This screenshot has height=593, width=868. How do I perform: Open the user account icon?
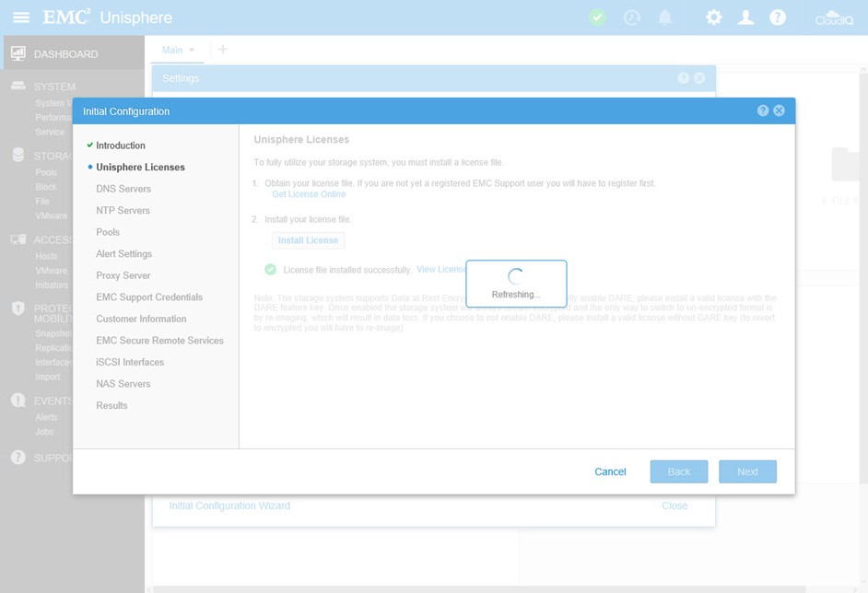click(745, 17)
